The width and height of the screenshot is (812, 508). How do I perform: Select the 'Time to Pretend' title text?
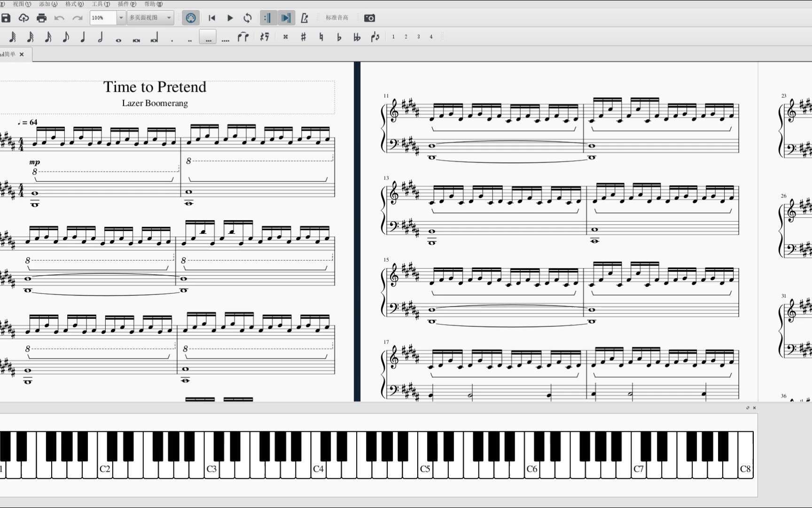click(155, 87)
